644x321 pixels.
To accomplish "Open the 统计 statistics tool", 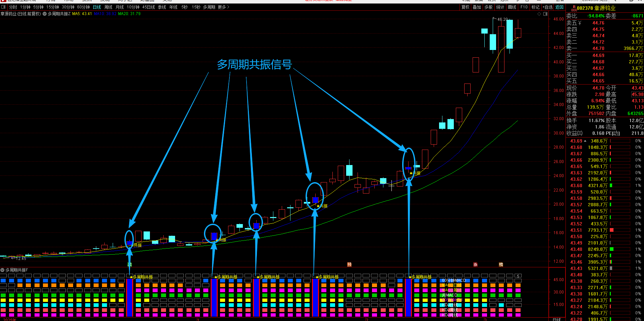I will click(x=500, y=7).
